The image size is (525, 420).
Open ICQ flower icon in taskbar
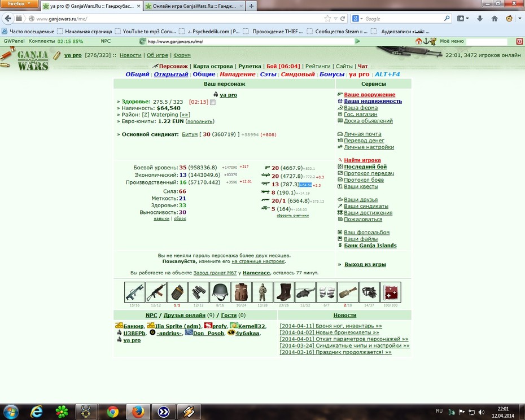(x=62, y=412)
